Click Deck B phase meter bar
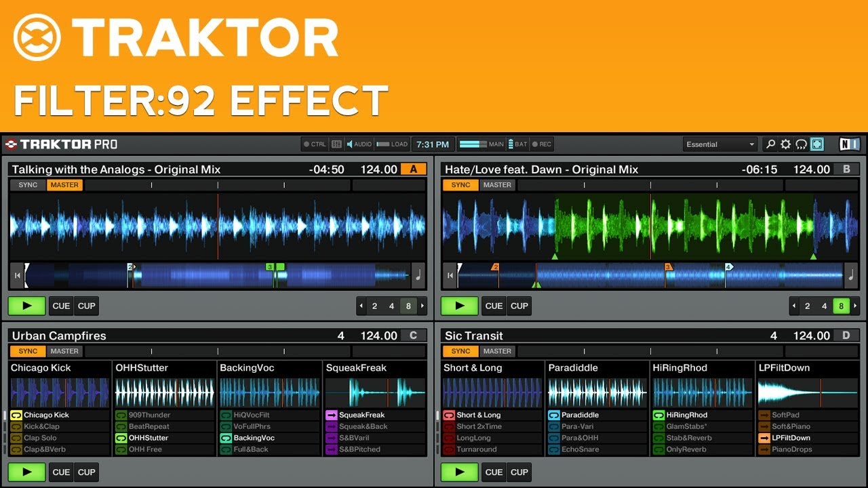The width and height of the screenshot is (868, 488). (650, 185)
